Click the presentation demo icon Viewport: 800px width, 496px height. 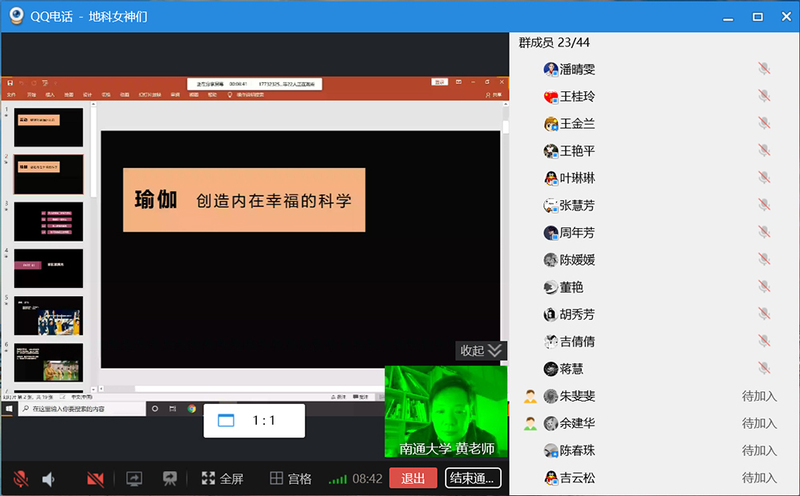(170, 479)
